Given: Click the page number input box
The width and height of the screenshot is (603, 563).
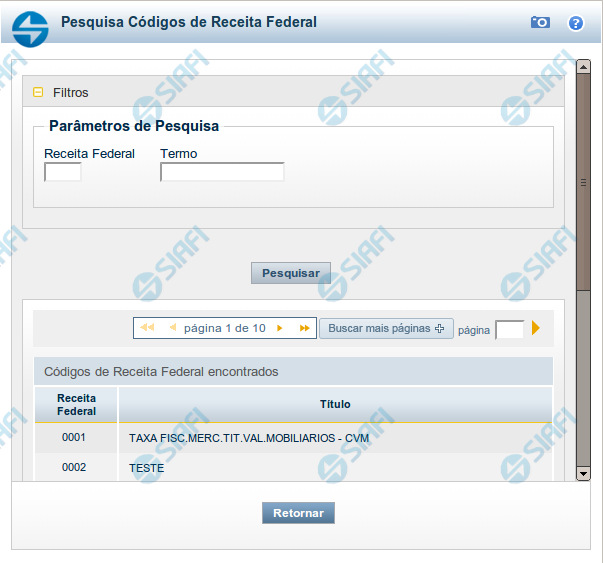Looking at the screenshot, I should pyautogui.click(x=509, y=329).
